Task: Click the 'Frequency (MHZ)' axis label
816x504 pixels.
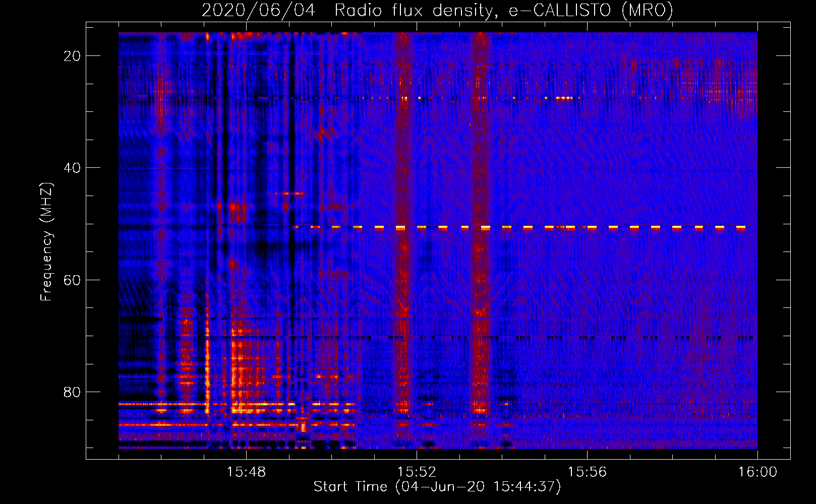Action: click(x=46, y=242)
